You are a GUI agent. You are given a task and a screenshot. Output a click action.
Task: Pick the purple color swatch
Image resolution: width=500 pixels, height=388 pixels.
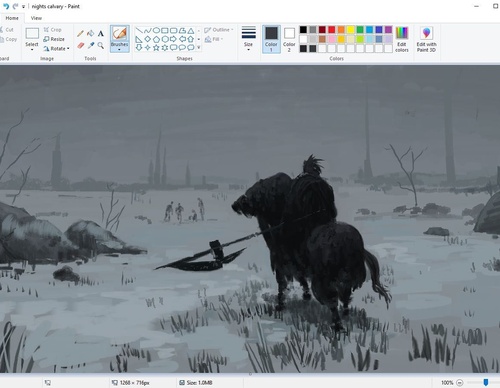pyautogui.click(x=388, y=30)
